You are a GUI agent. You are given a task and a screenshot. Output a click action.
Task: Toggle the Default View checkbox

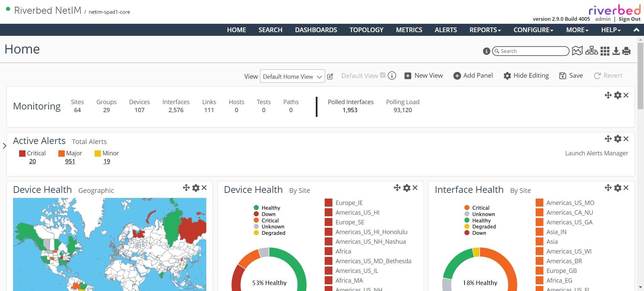[383, 75]
